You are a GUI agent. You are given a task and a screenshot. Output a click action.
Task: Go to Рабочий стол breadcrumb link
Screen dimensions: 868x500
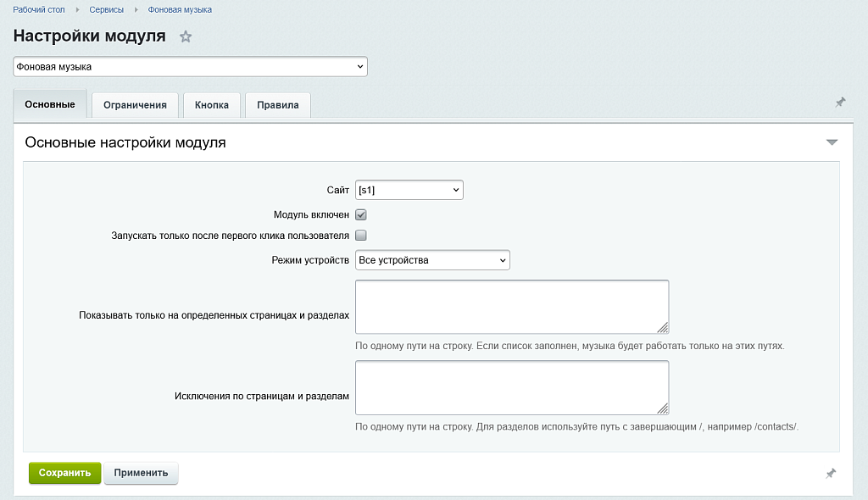click(39, 9)
